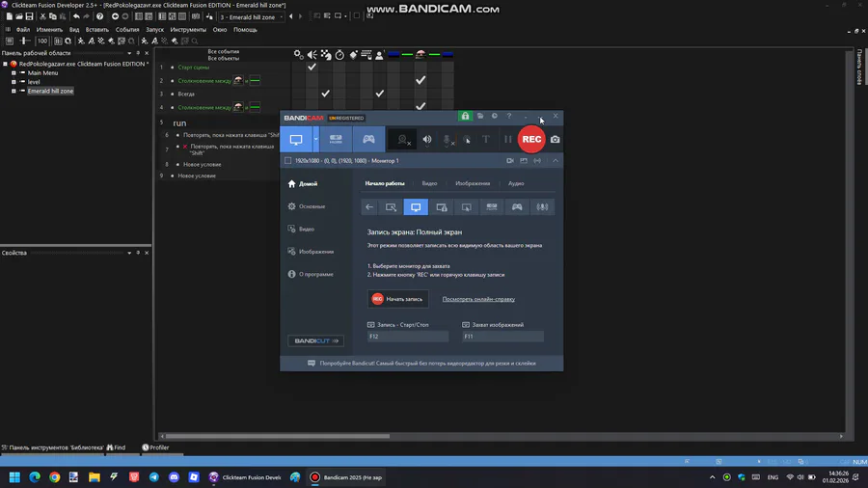The width and height of the screenshot is (868, 488).
Task: Open the Profiler tab at bottom
Action: click(155, 447)
